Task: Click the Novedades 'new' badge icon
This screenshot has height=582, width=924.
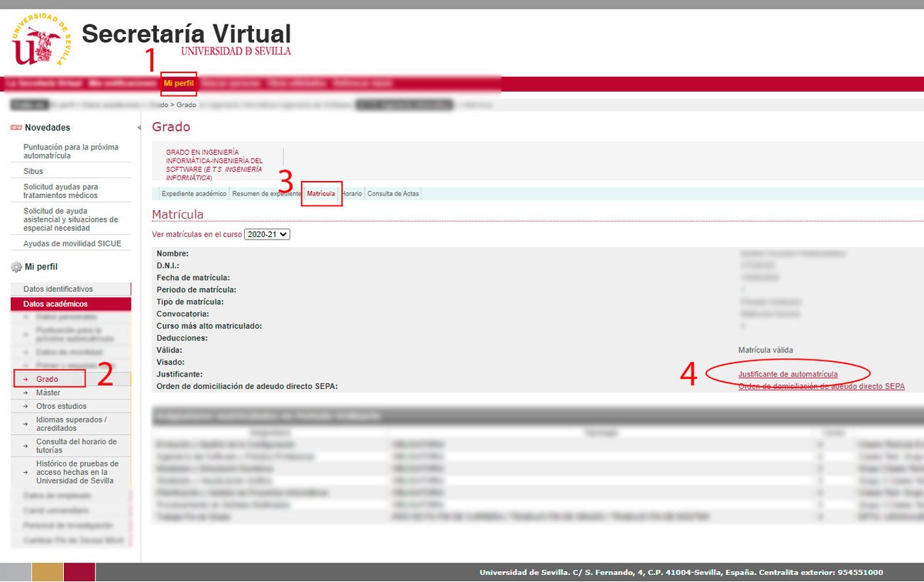Action: (x=15, y=128)
